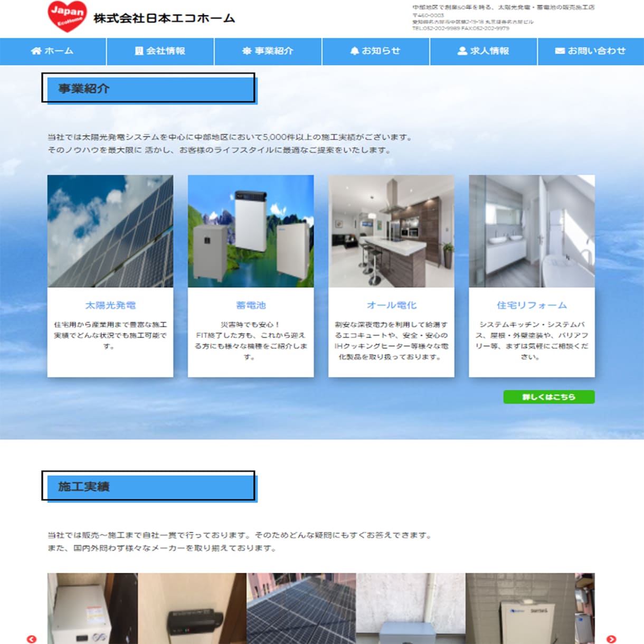This screenshot has width=644, height=644.
Task: Select the 求人情報 menu item
Action: 483,51
